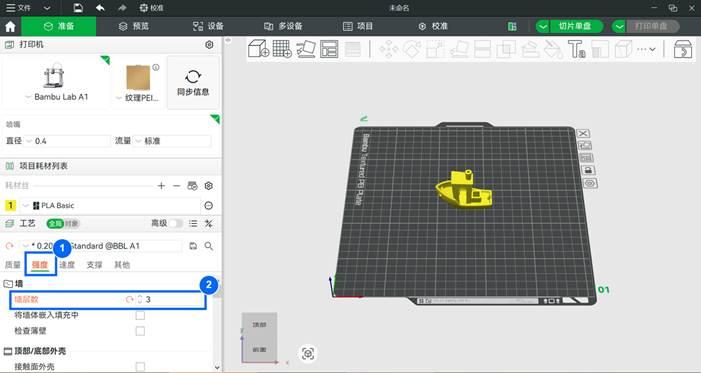Click the save preset icon next to process

click(x=193, y=246)
